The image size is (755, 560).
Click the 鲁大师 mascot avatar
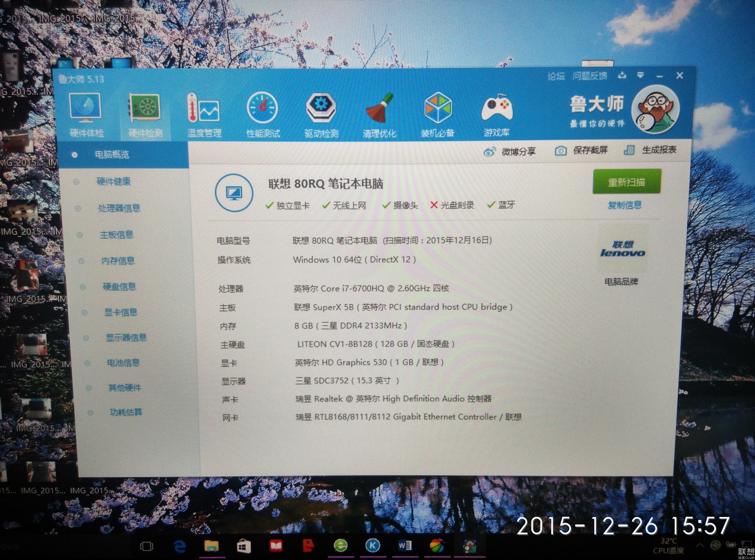655,109
